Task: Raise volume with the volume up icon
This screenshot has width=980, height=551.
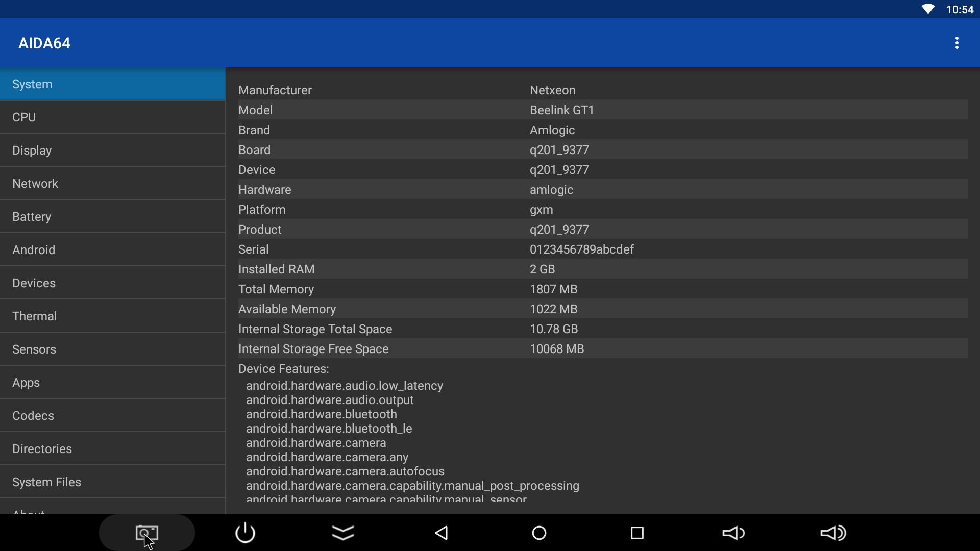Action: pos(833,533)
